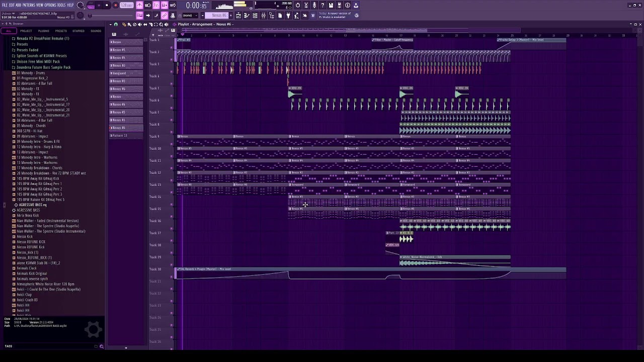Switch browser to STARRED tab
The width and height of the screenshot is (644, 362).
click(78, 31)
